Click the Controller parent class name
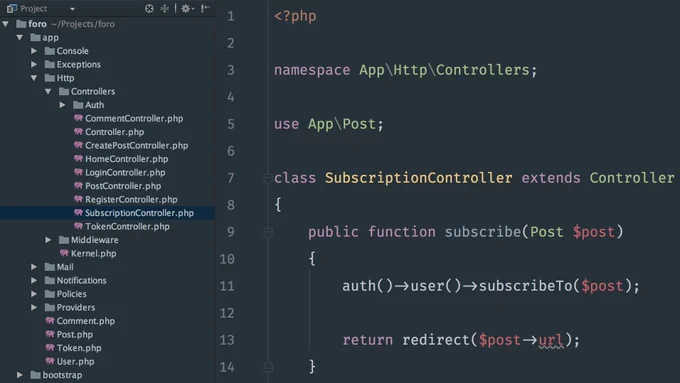 (x=632, y=178)
